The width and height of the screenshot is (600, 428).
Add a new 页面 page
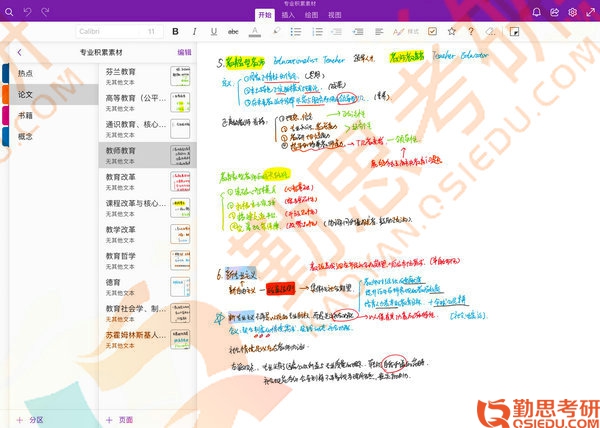[119, 420]
